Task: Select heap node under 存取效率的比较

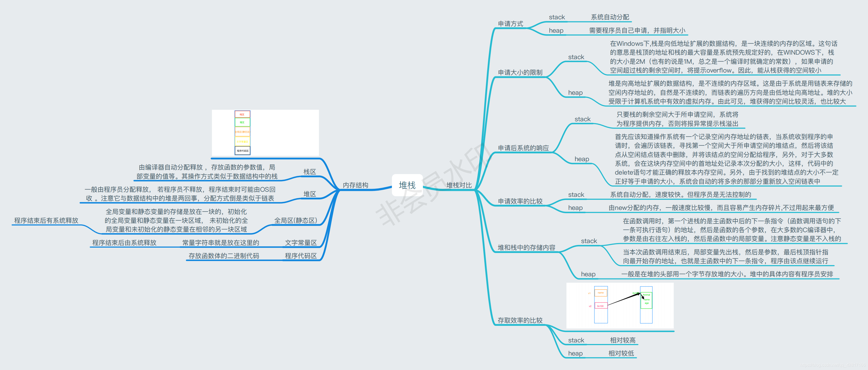Action: pos(575,353)
